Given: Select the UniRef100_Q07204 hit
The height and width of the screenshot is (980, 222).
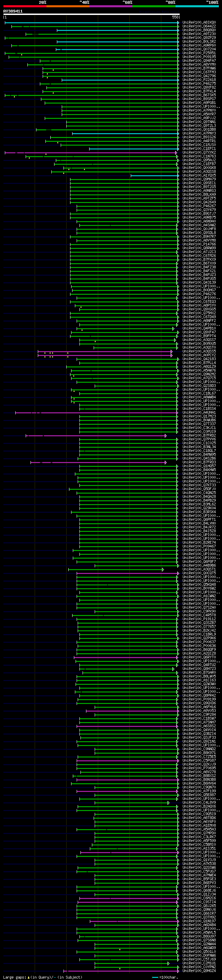Looking at the screenshot, I should coord(199,49).
